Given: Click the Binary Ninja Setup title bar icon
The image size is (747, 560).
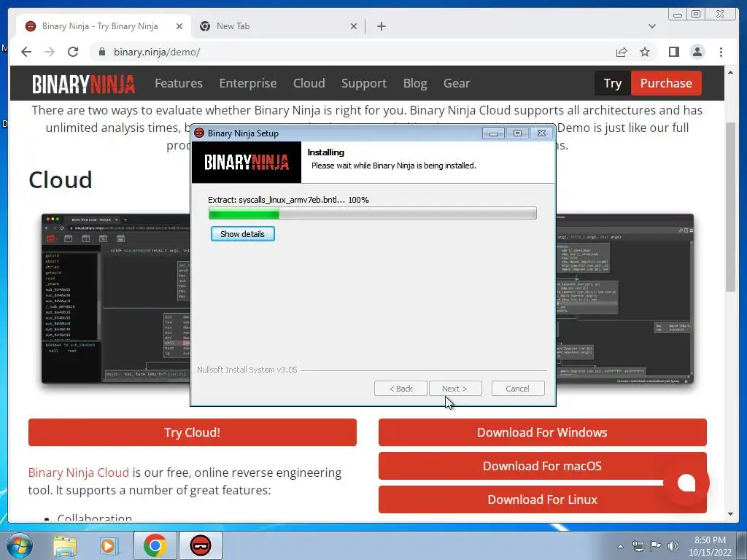Looking at the screenshot, I should [199, 133].
